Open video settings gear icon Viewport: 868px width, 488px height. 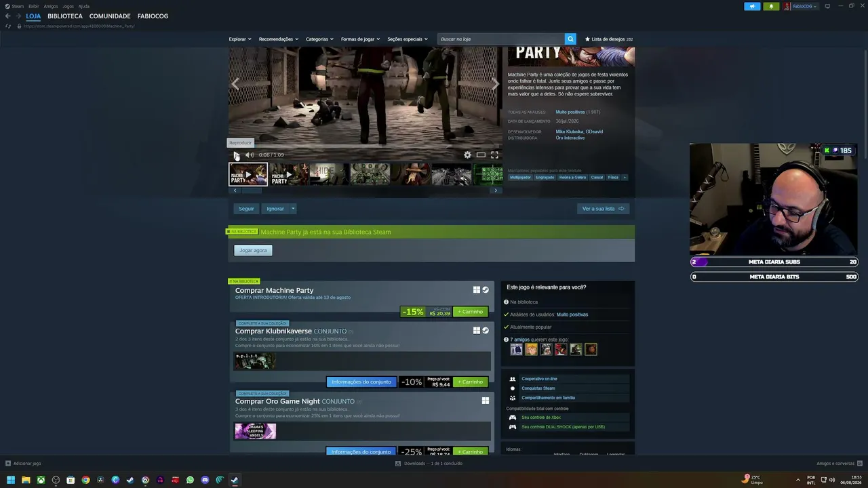pyautogui.click(x=467, y=155)
